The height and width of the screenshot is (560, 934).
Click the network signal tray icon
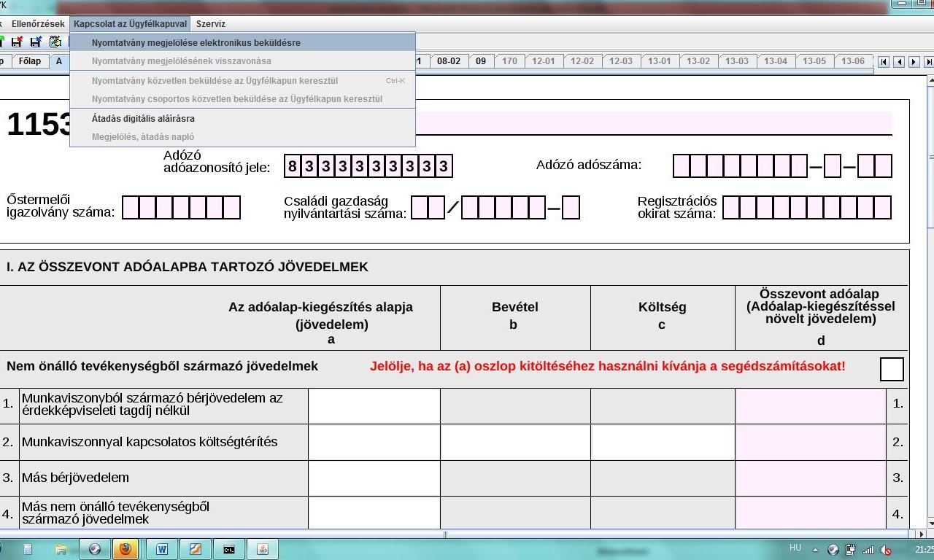coord(868,550)
